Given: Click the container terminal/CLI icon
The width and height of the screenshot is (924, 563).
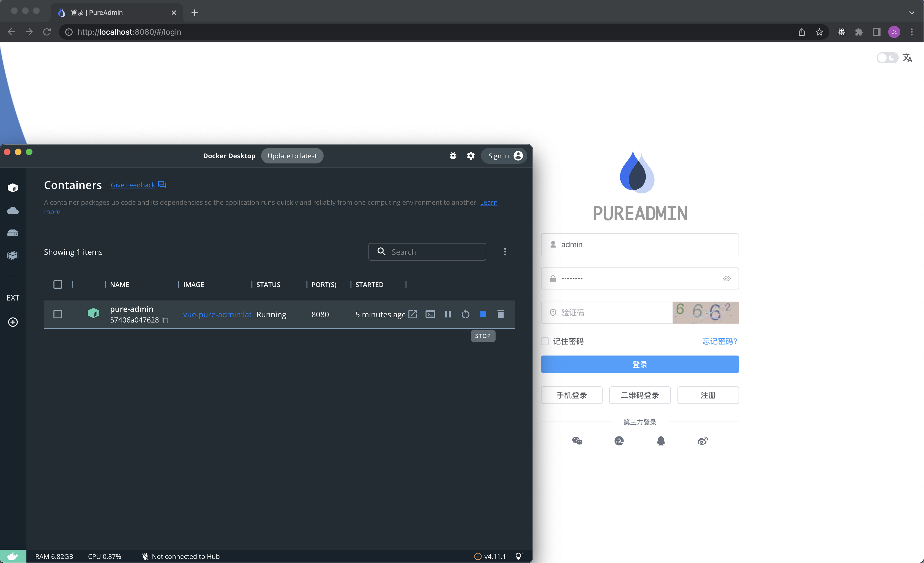Looking at the screenshot, I should tap(429, 314).
